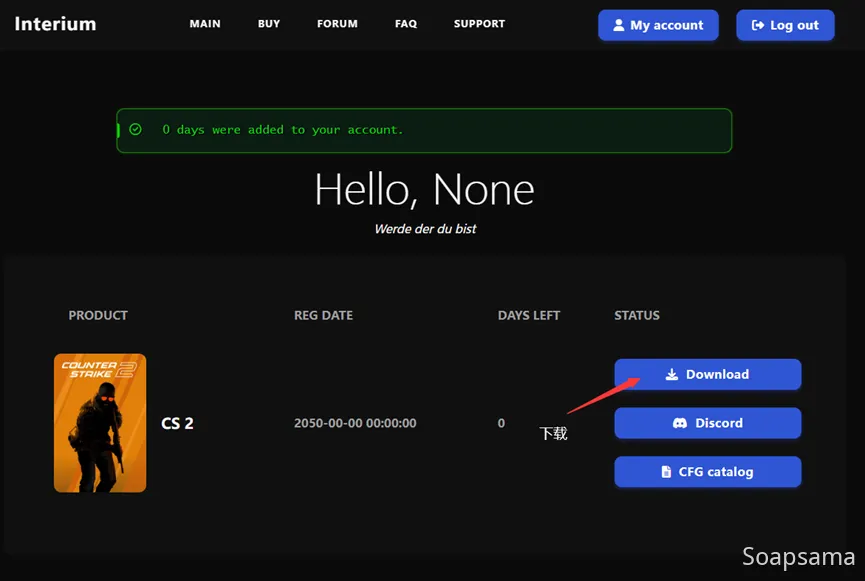Open Discord via its logo icon
This screenshot has width=865, height=581.
click(x=680, y=424)
